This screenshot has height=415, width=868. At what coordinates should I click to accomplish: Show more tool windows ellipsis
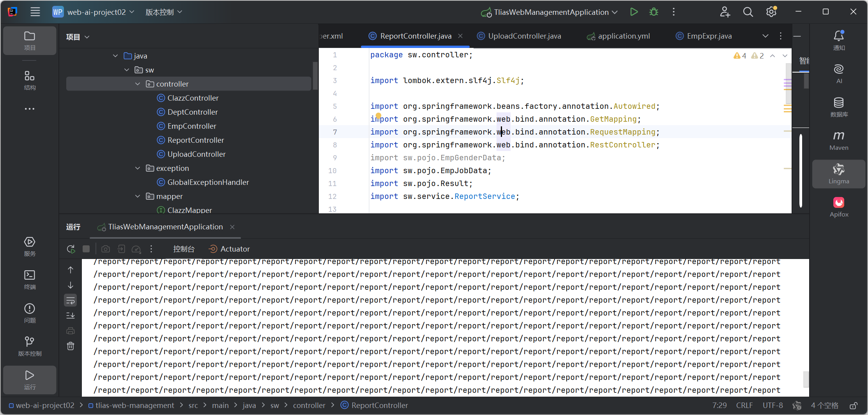point(30,109)
